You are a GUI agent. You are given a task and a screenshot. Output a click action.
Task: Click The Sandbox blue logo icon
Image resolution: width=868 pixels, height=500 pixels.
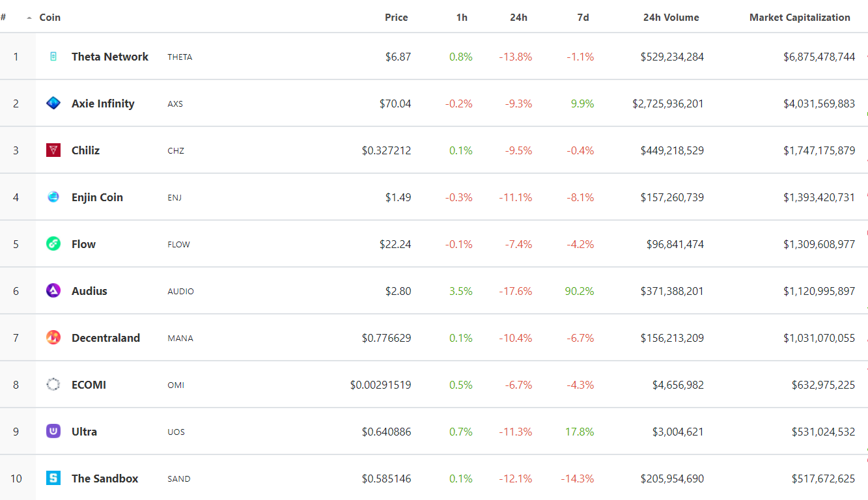53,478
